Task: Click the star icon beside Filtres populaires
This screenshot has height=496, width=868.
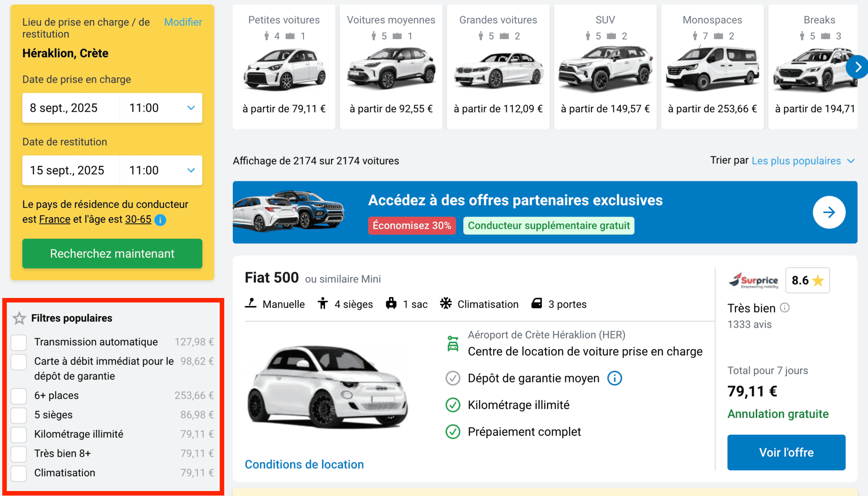Action: pyautogui.click(x=19, y=318)
